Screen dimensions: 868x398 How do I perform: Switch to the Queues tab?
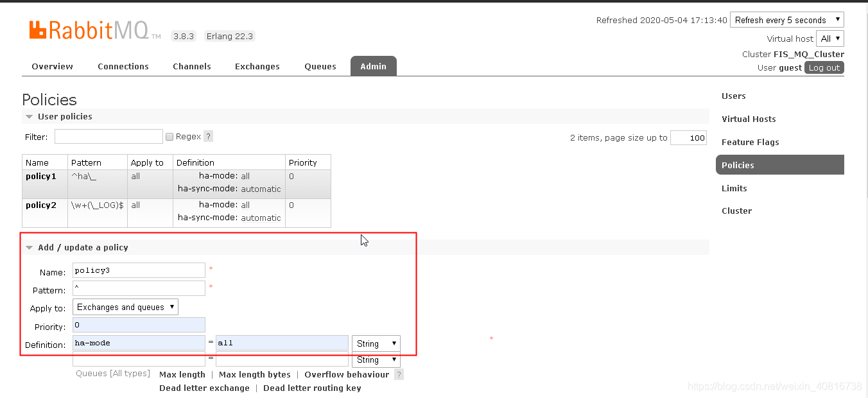pyautogui.click(x=320, y=66)
